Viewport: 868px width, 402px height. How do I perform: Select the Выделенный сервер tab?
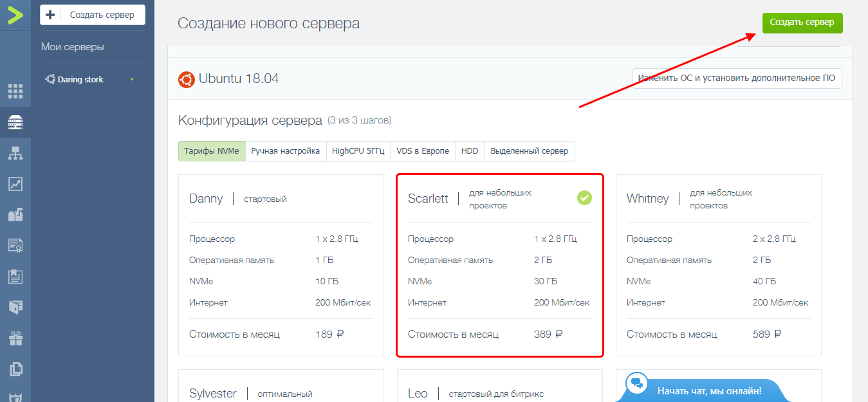(529, 151)
